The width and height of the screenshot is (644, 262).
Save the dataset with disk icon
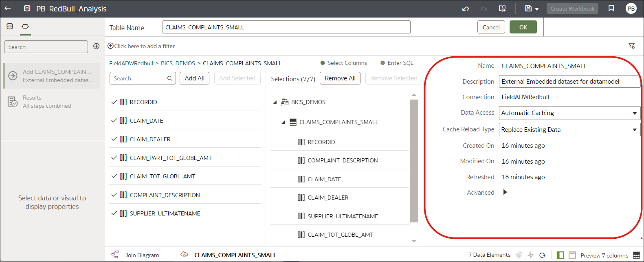(528, 8)
